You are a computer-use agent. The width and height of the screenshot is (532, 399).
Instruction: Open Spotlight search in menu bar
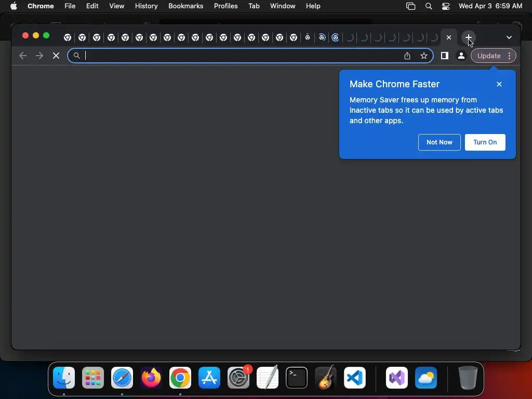429,6
